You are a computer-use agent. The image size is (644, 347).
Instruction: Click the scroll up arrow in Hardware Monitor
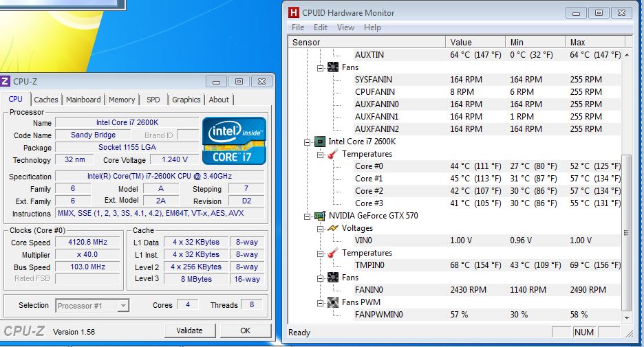627,54
